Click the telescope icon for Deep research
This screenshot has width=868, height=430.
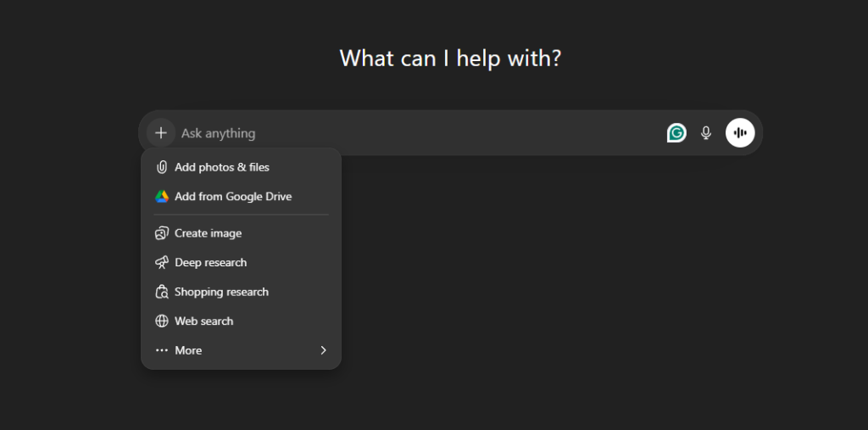162,263
